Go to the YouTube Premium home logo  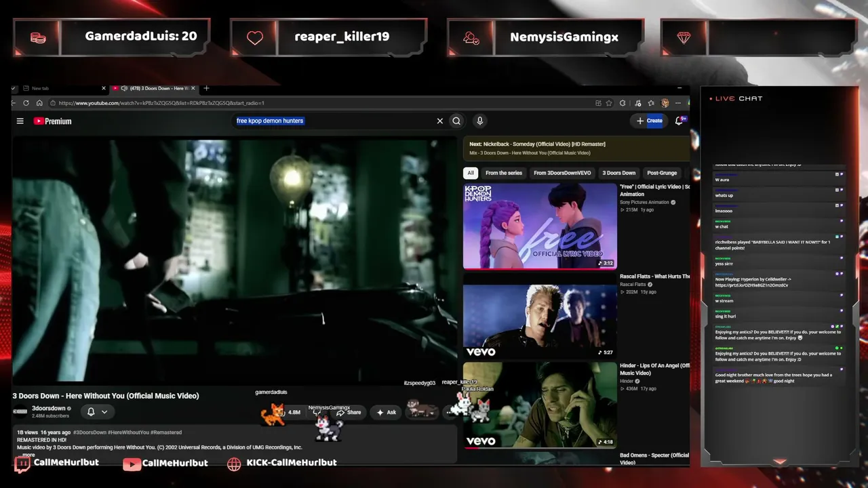tap(53, 121)
